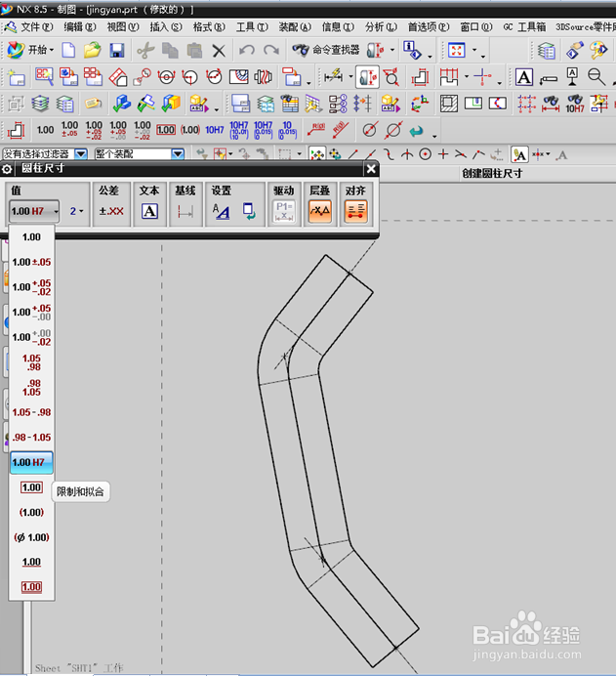616x676 pixels.
Task: Select the plain 1.00 value option
Action: pos(31,237)
